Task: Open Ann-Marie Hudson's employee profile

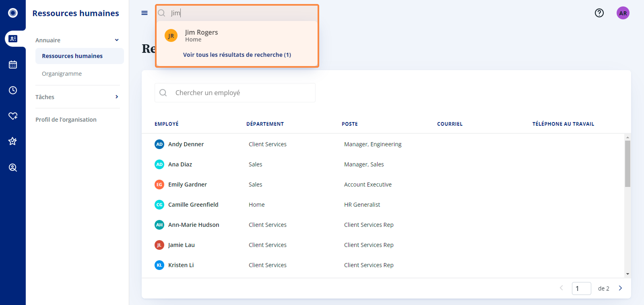Action: coord(193,225)
